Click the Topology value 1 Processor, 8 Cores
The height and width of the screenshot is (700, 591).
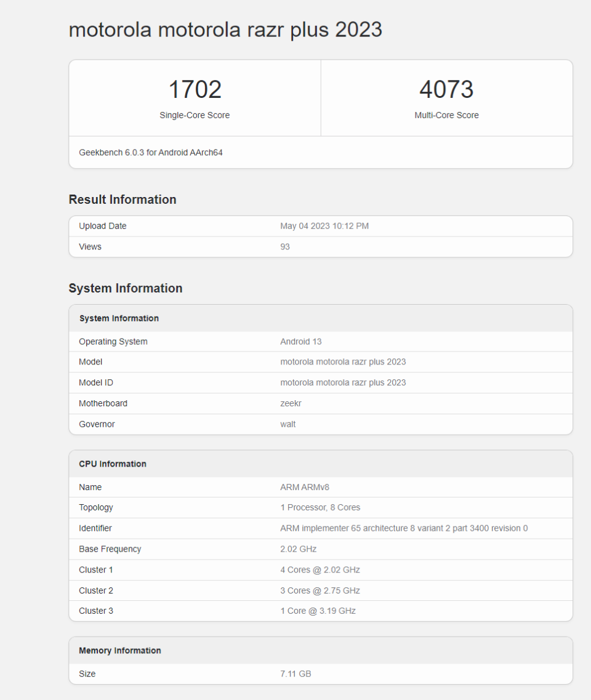[x=320, y=508]
